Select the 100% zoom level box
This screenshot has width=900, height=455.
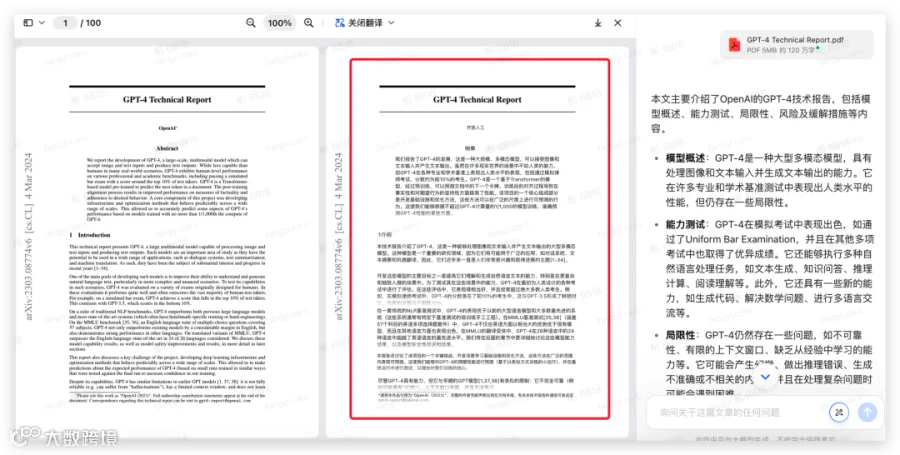pyautogui.click(x=280, y=23)
